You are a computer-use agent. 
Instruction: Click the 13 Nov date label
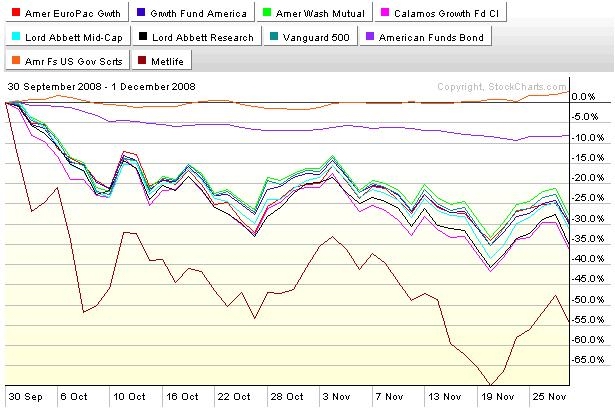point(445,396)
